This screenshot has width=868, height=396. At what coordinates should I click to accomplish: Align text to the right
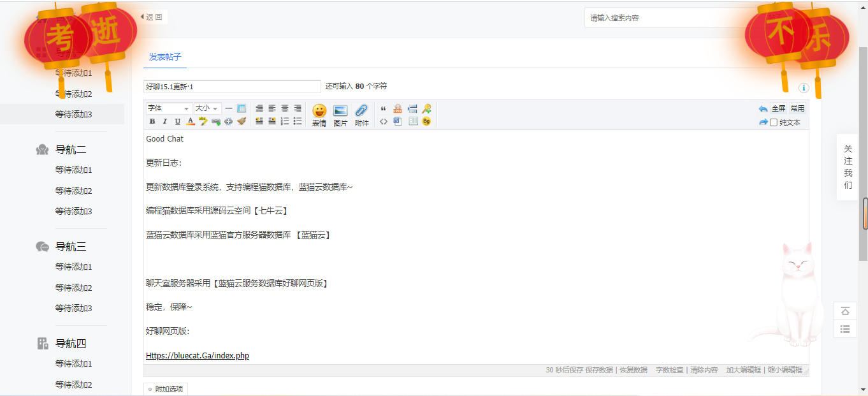(x=298, y=108)
